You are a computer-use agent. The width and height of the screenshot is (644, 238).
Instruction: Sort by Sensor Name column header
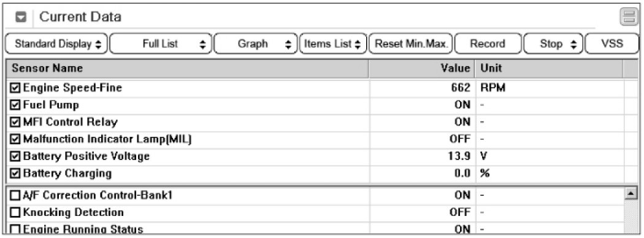coord(188,68)
